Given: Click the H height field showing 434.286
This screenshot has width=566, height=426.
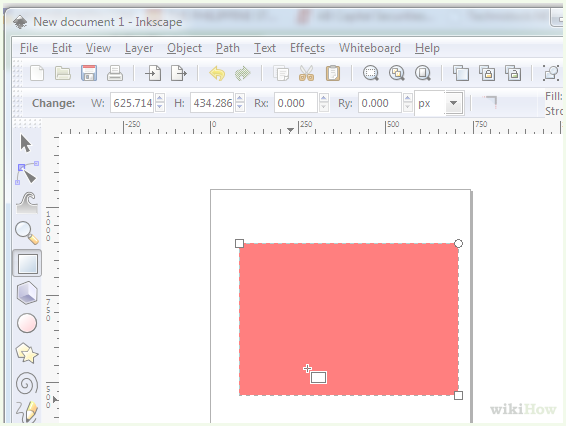Looking at the screenshot, I should [x=212, y=103].
